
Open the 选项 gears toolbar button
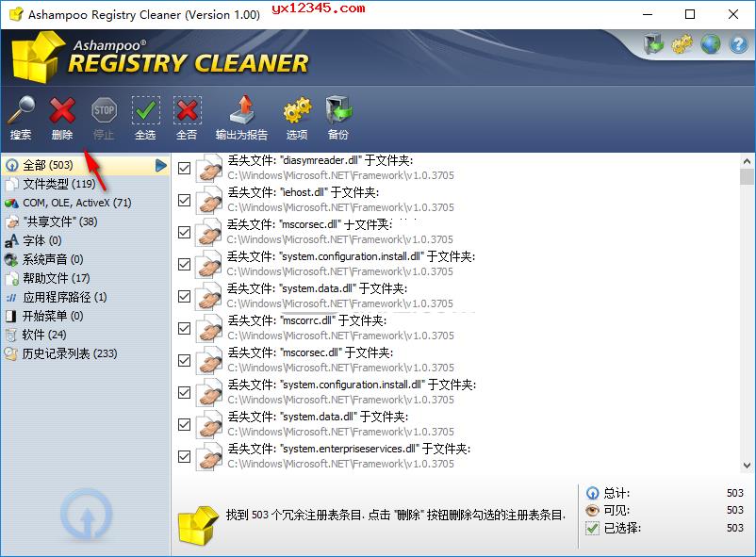(297, 117)
